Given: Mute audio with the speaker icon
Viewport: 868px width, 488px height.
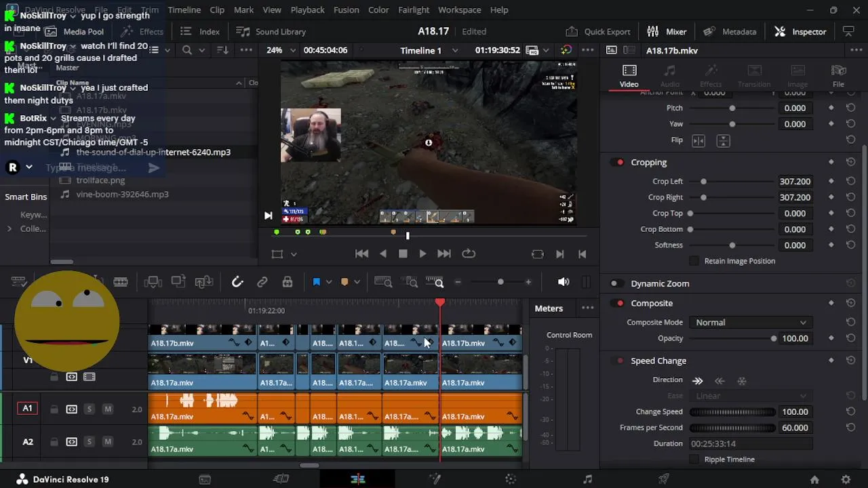Looking at the screenshot, I should pos(564,282).
